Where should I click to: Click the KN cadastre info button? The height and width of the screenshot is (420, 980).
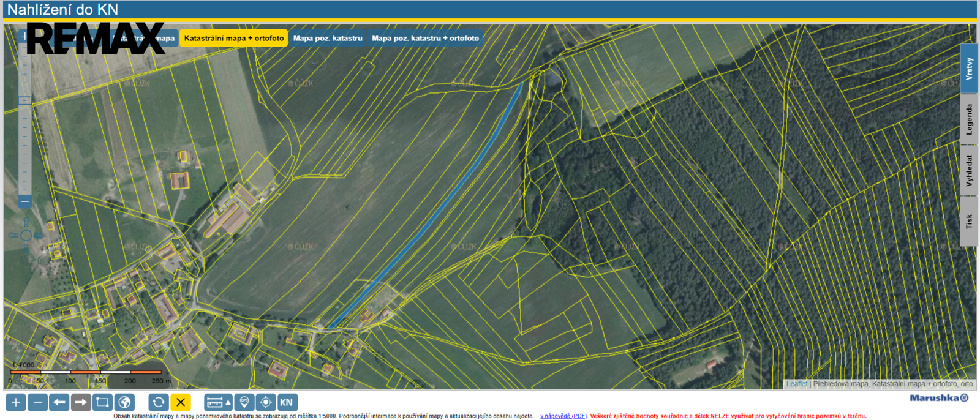(287, 402)
